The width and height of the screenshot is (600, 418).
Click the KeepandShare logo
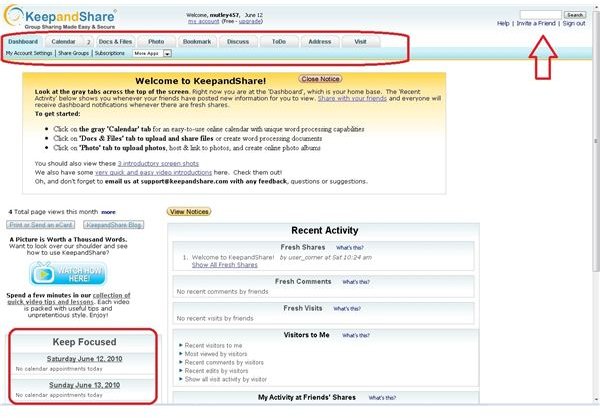click(x=60, y=17)
